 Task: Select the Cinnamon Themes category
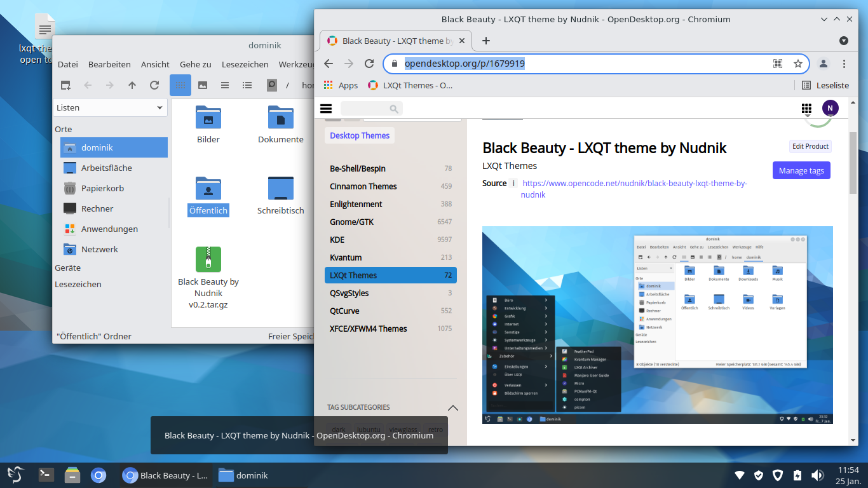(x=391, y=186)
